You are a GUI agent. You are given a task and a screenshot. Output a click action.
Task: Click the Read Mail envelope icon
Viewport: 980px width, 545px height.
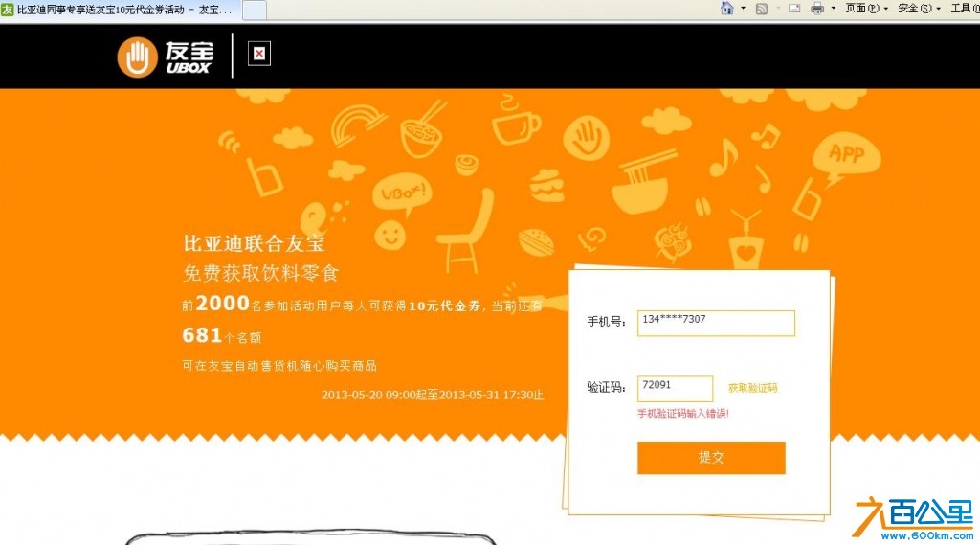pyautogui.click(x=794, y=8)
